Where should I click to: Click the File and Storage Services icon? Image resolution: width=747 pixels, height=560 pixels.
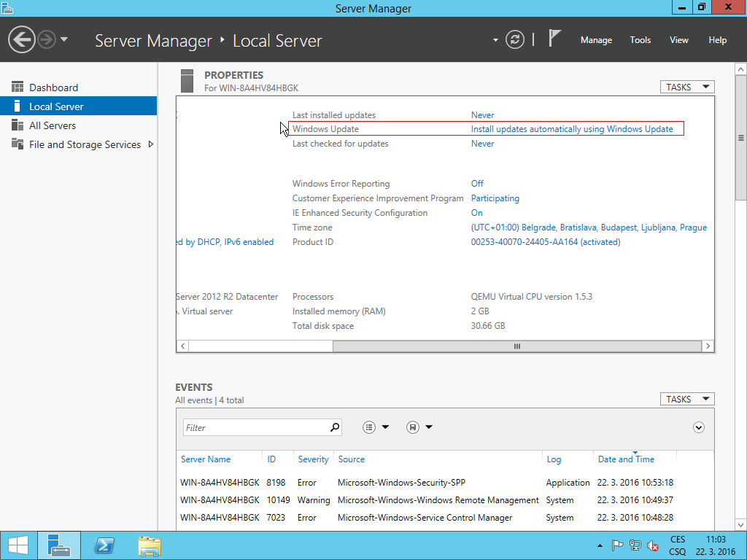pyautogui.click(x=18, y=144)
